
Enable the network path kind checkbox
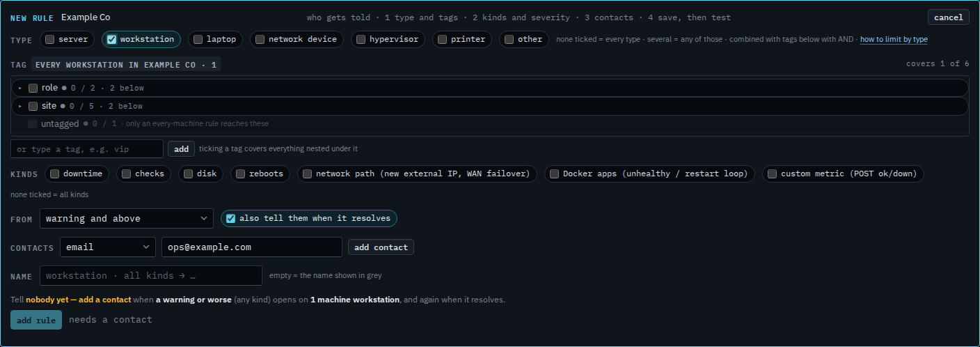[307, 173]
